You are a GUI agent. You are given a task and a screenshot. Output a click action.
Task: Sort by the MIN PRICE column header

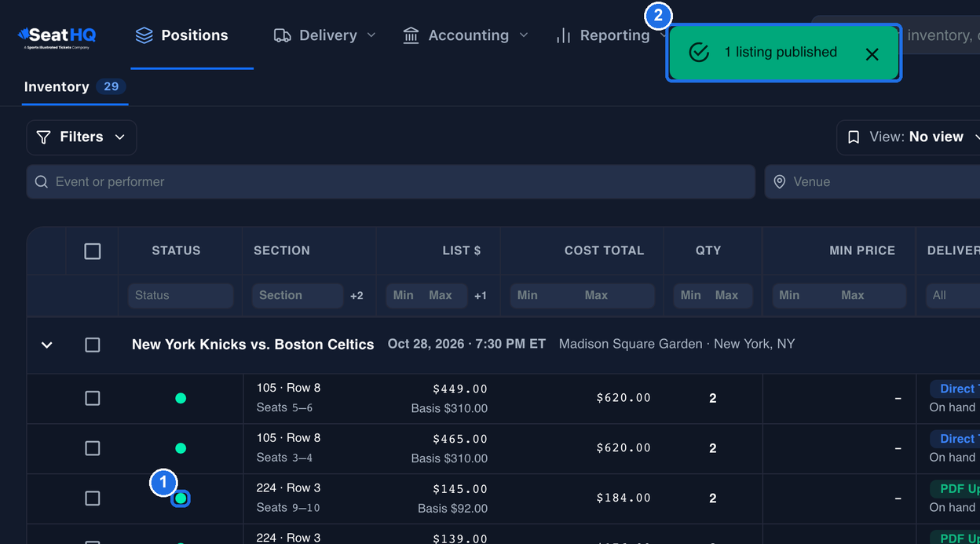coord(862,250)
